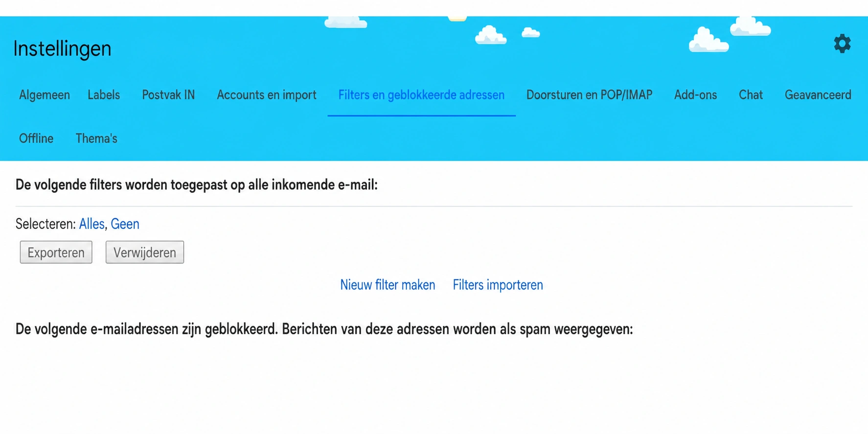Open Filters en geblokkeerde adressen tab
Screen dimensions: 868x434
tap(421, 95)
